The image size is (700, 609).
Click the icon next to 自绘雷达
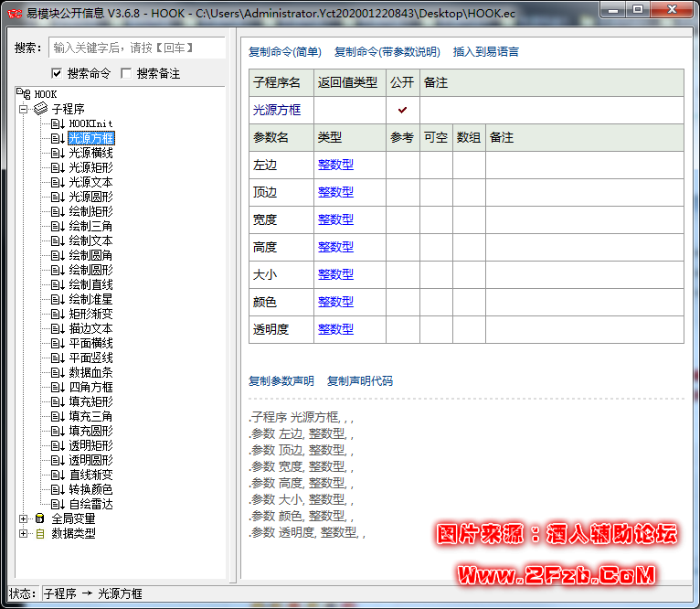(x=58, y=504)
